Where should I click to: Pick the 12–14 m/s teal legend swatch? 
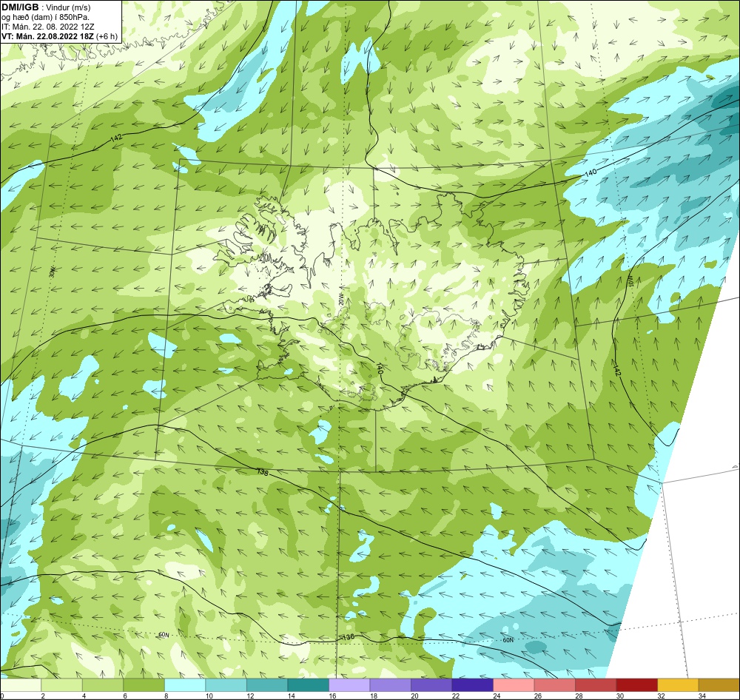[267, 684]
